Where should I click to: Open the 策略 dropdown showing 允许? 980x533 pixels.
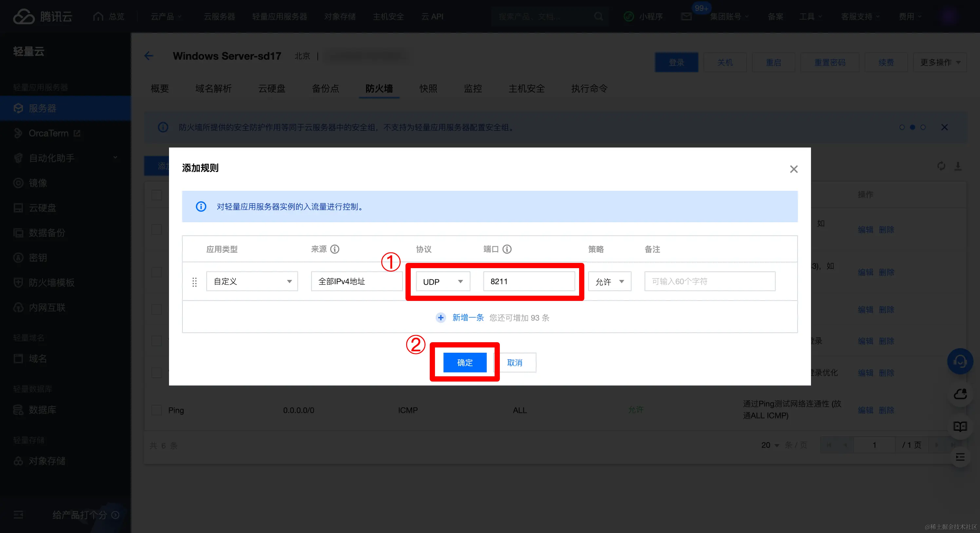(610, 281)
